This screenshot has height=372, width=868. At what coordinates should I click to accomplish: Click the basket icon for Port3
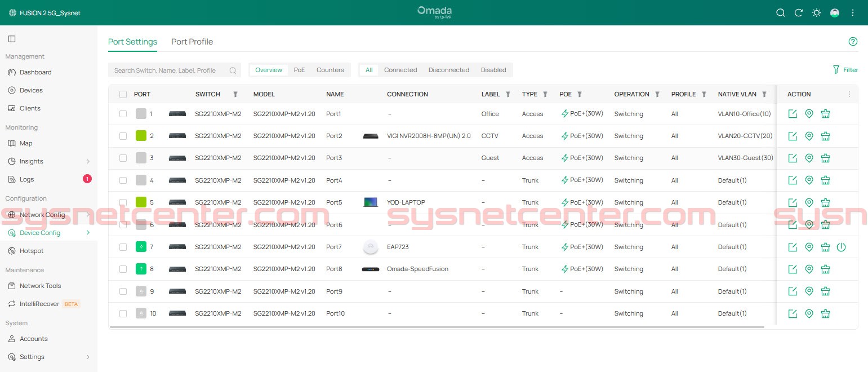825,158
